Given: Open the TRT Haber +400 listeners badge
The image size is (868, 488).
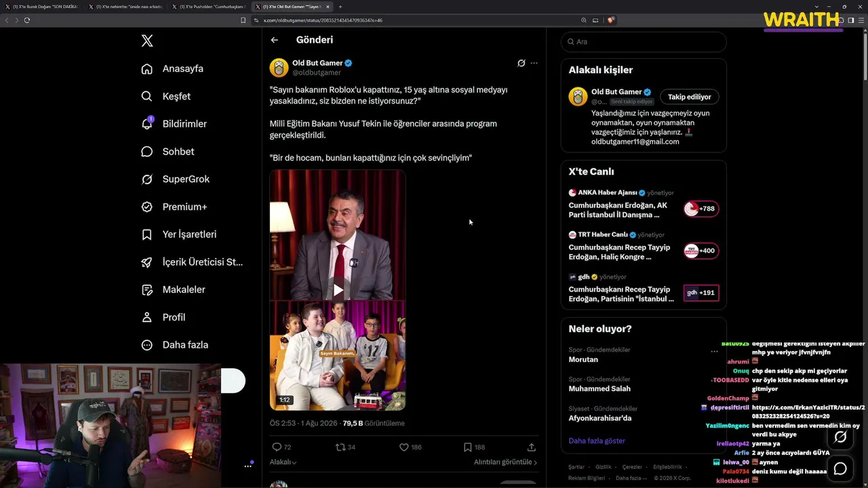Looking at the screenshot, I should coord(701,251).
